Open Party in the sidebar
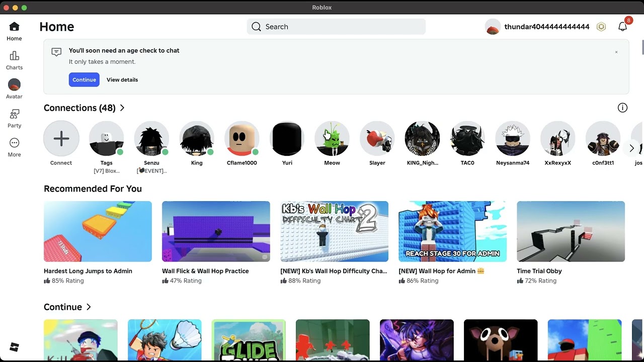 (14, 119)
